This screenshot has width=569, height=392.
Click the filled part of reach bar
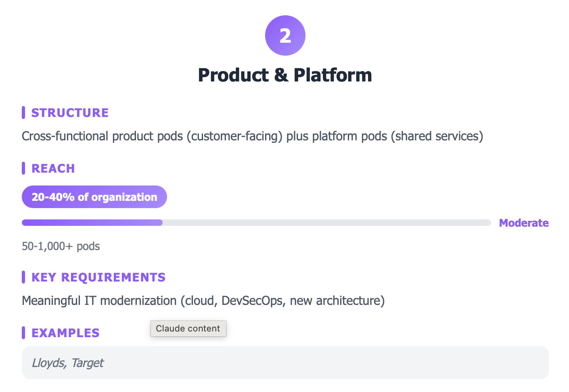coord(92,223)
